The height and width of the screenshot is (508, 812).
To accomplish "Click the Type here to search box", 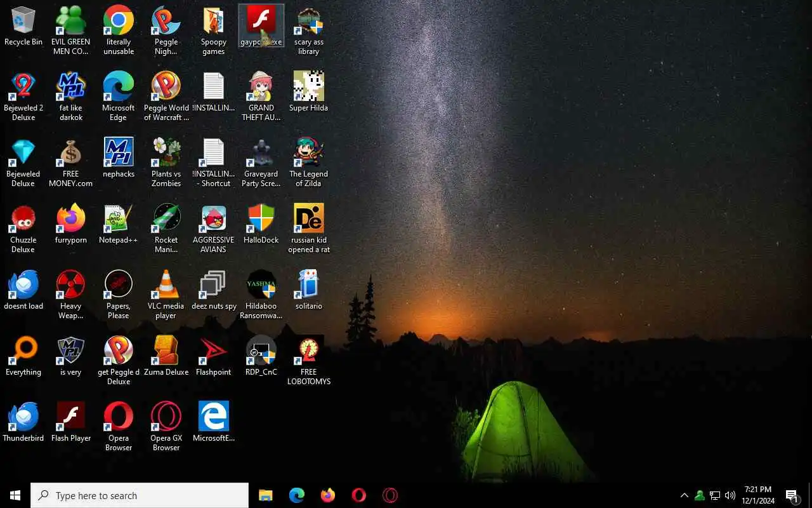I will click(140, 495).
